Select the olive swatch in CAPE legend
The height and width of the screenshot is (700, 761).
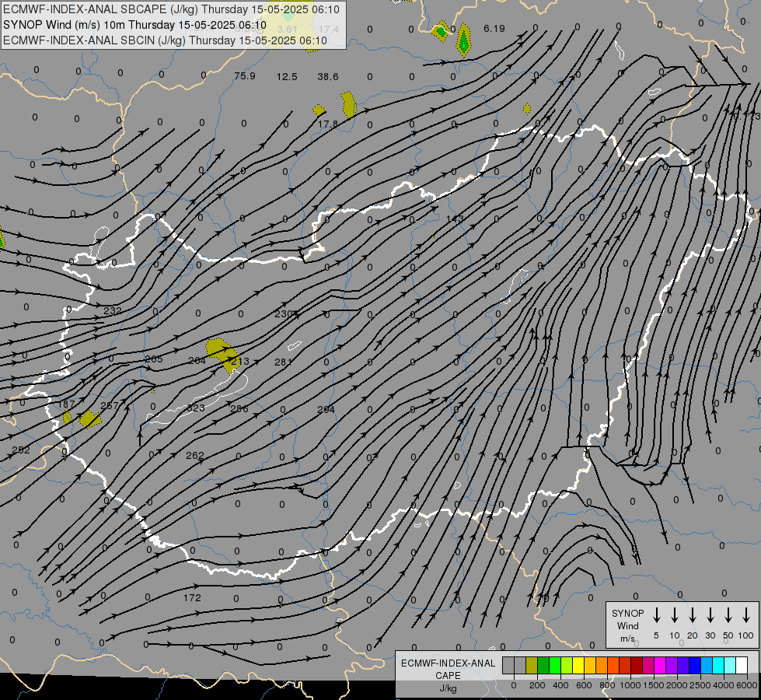[532, 665]
